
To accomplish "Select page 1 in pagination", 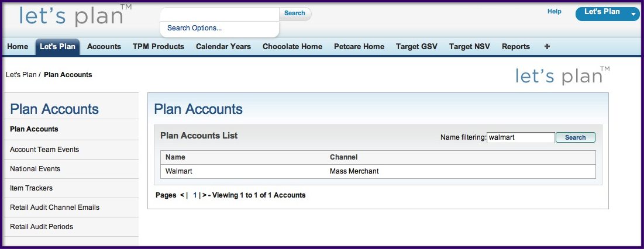I will click(195, 195).
